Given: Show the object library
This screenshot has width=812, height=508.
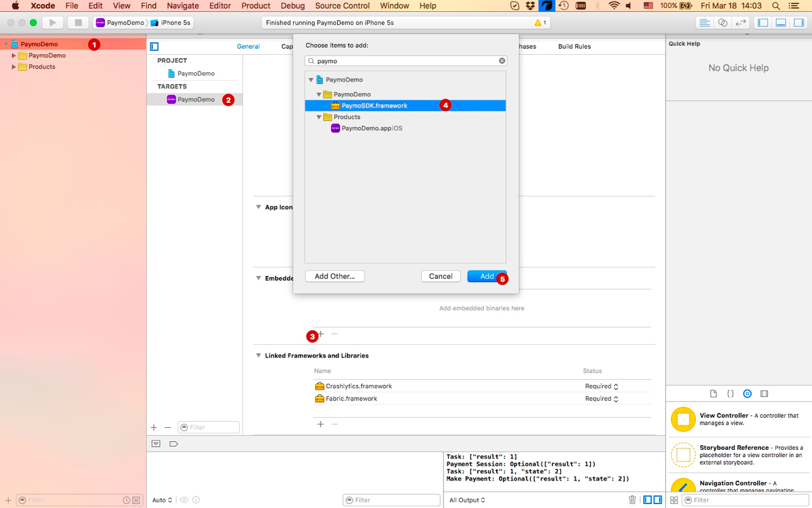Looking at the screenshot, I should click(747, 394).
